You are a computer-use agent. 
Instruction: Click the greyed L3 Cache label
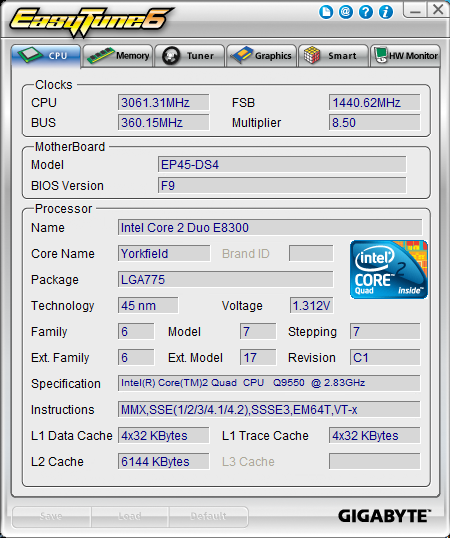pyautogui.click(x=248, y=462)
